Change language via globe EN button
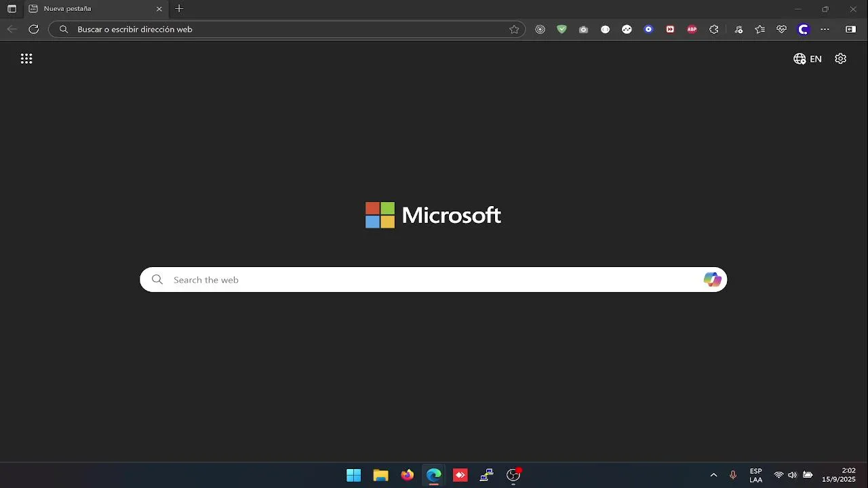 pos(808,59)
